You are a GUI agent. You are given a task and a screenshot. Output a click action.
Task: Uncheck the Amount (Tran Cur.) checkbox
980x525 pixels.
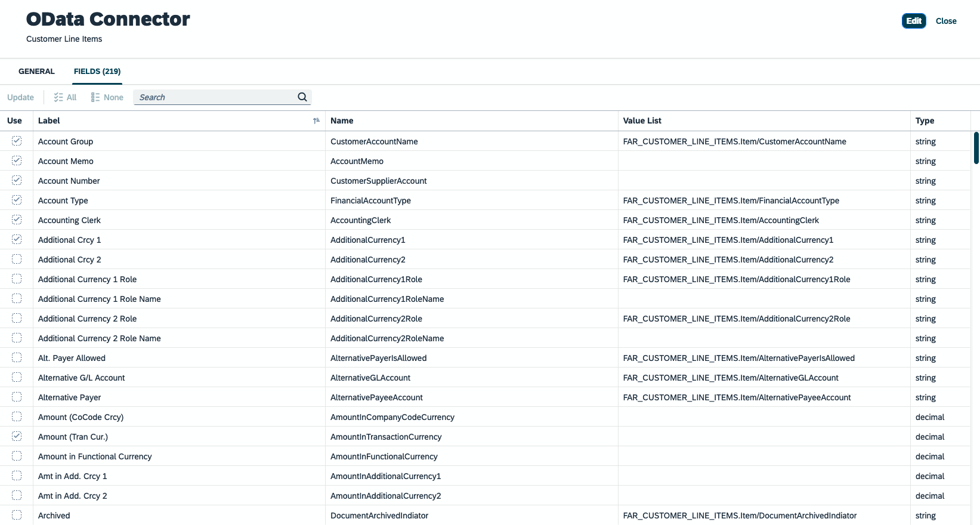click(17, 436)
